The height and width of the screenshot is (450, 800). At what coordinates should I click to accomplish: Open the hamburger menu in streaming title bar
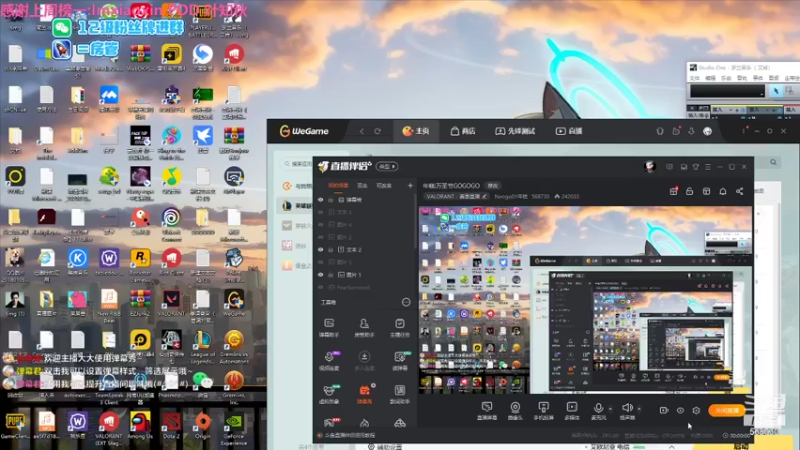708,167
